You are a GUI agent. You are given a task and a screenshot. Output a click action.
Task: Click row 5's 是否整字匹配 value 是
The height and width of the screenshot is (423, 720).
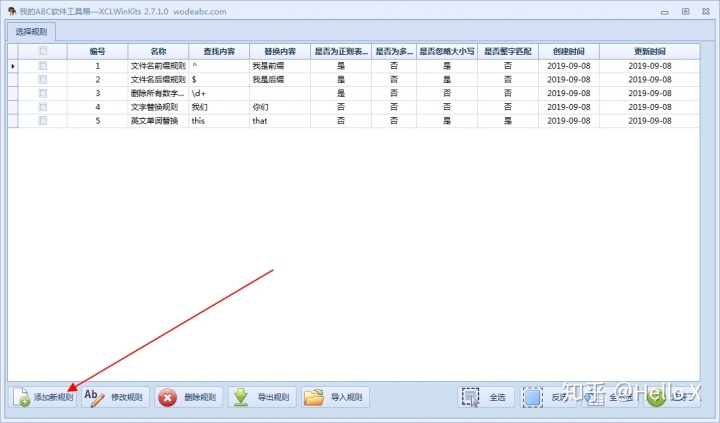point(508,121)
